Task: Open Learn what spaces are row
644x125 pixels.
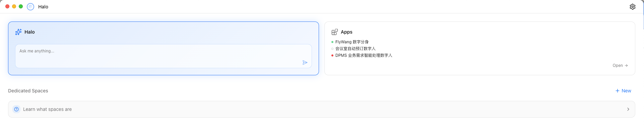Action: [x=322, y=109]
